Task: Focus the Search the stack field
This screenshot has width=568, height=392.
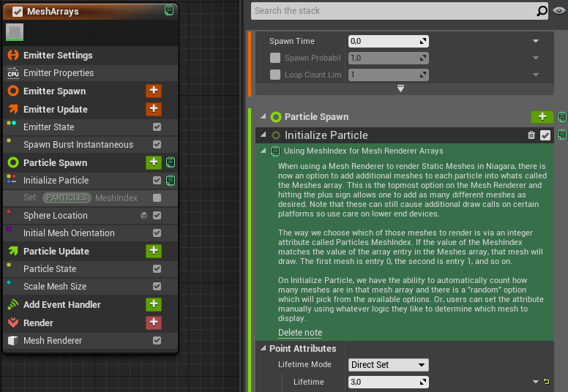Action: pyautogui.click(x=393, y=11)
